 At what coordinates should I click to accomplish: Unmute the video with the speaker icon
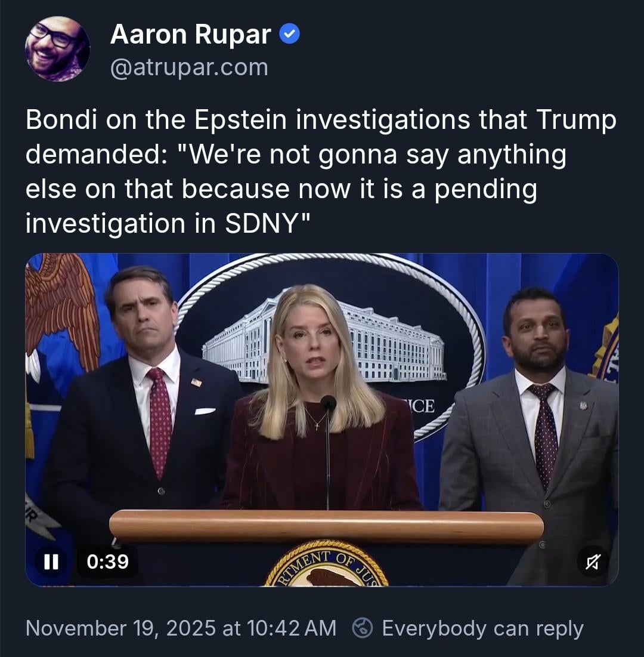(x=593, y=562)
